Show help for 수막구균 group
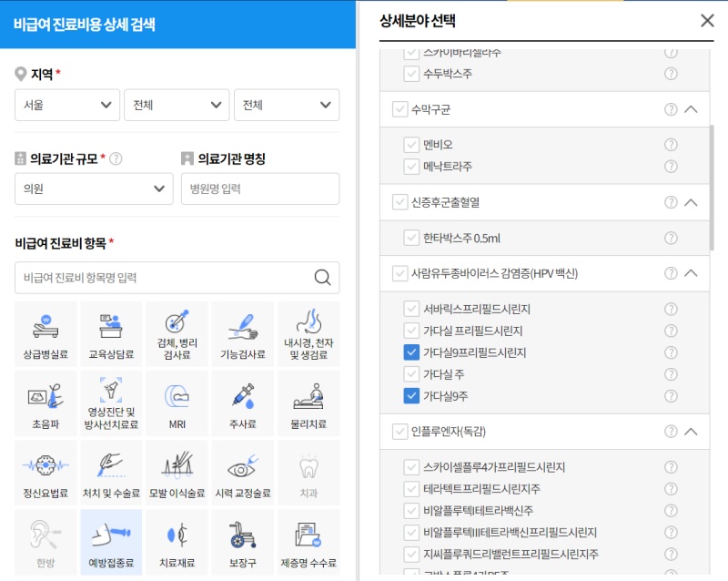728x581 pixels. (671, 109)
